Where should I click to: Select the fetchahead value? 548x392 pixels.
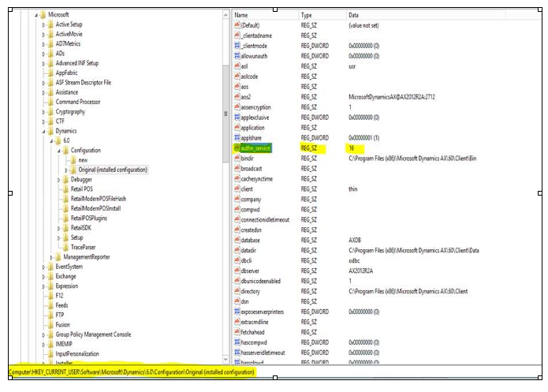[x=252, y=332]
